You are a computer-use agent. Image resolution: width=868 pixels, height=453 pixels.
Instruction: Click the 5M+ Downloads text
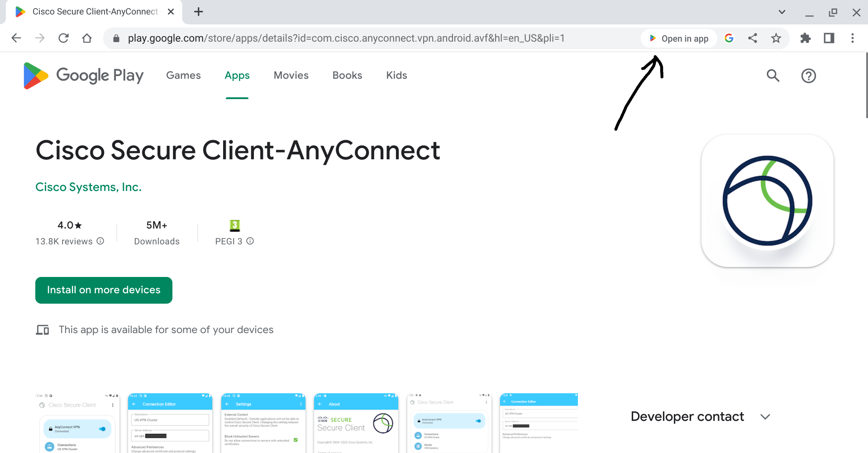coord(157,233)
